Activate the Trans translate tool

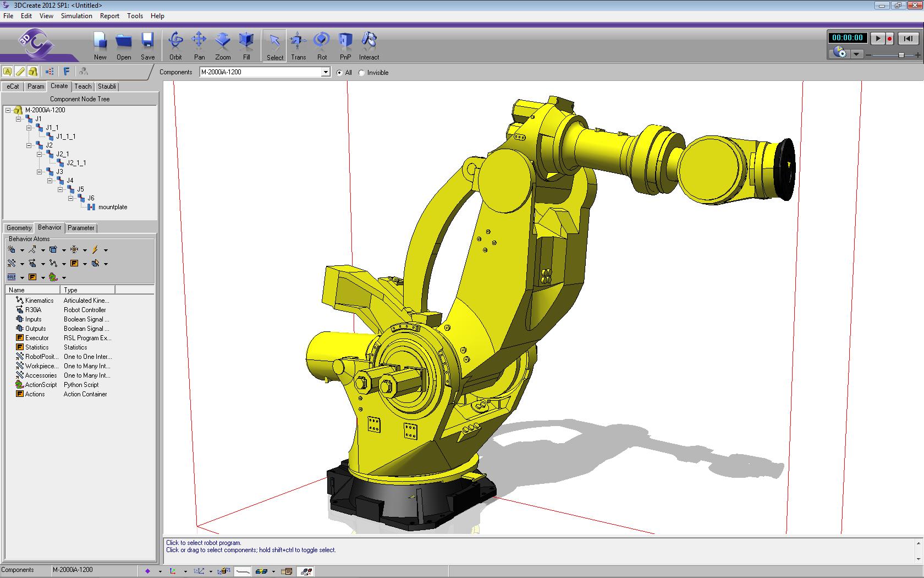[298, 45]
